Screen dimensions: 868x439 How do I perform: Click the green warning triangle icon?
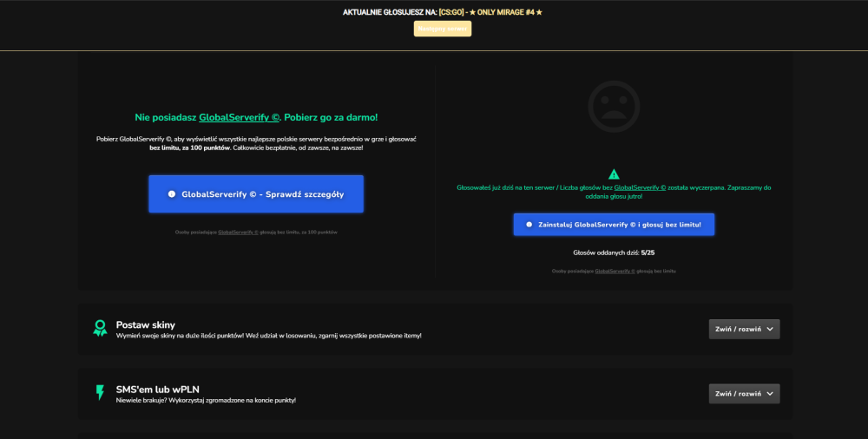[x=614, y=174]
